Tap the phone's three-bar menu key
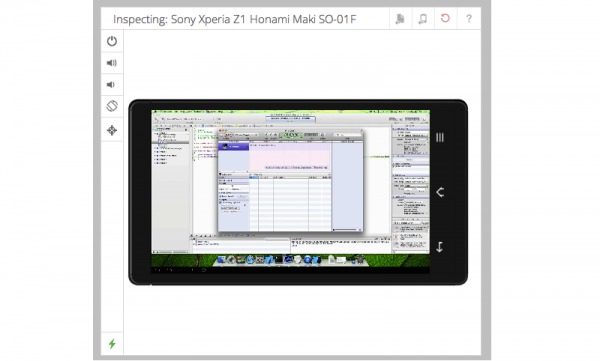 [x=440, y=137]
